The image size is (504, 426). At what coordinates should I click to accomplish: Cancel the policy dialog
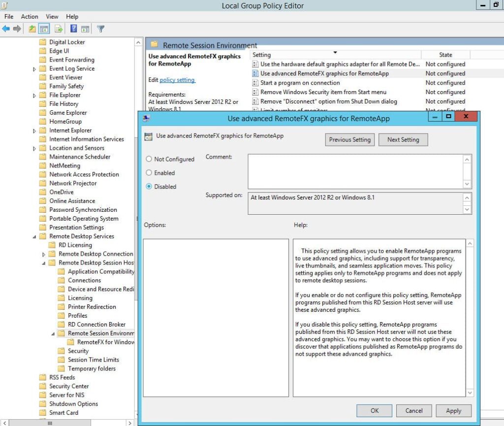pos(414,411)
